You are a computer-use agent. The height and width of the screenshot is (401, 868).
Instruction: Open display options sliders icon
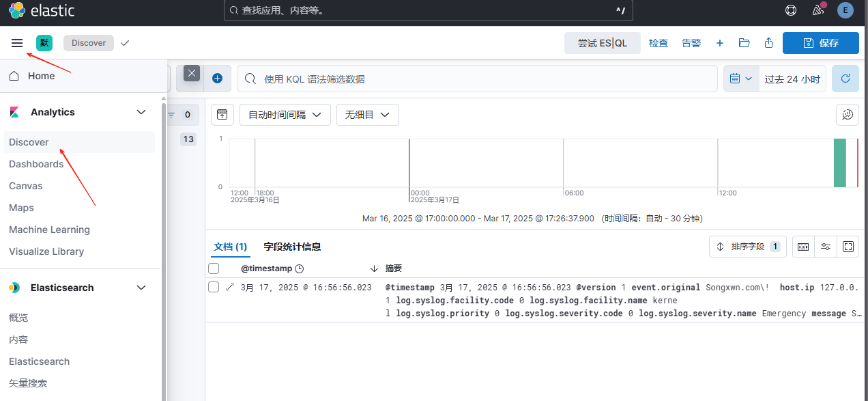(x=826, y=247)
